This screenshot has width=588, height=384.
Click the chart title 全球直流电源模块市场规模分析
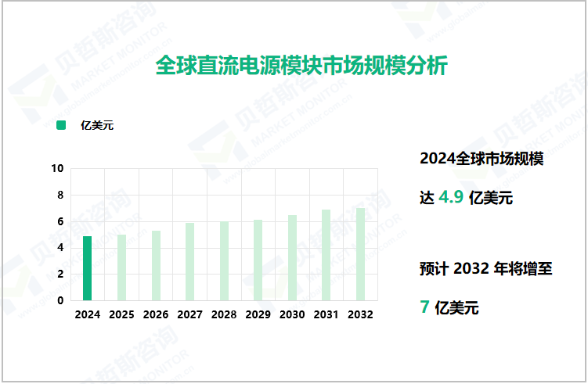[301, 66]
